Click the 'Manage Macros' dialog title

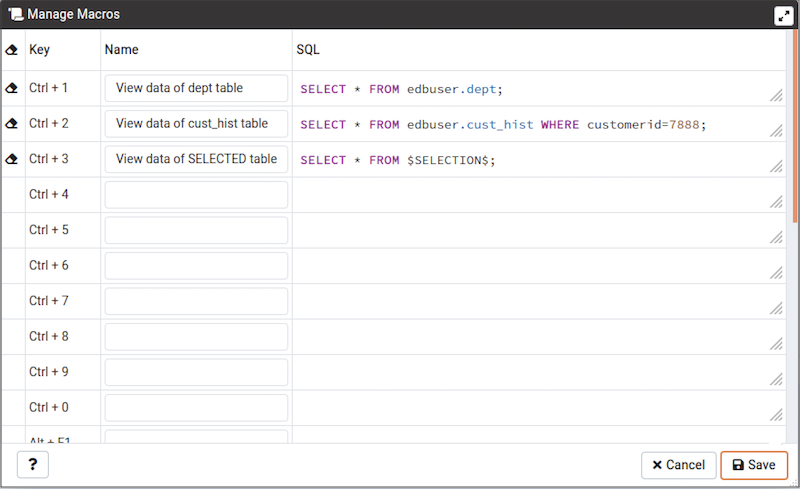pyautogui.click(x=73, y=14)
